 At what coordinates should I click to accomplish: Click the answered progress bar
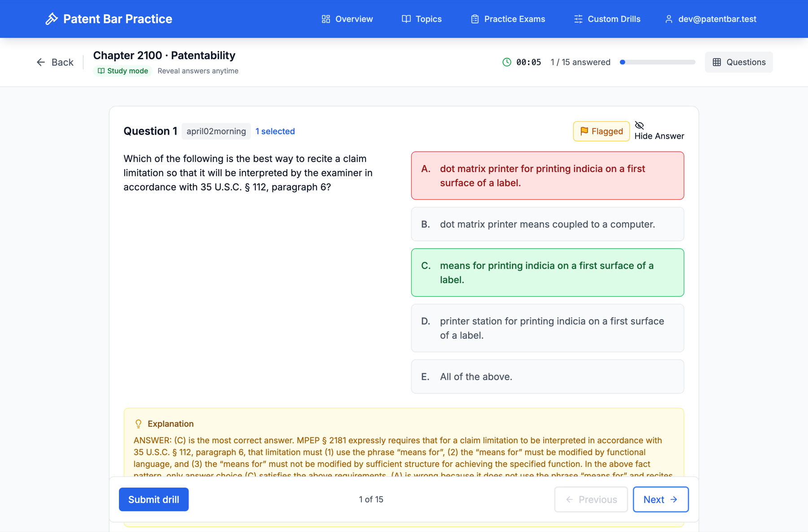657,62
